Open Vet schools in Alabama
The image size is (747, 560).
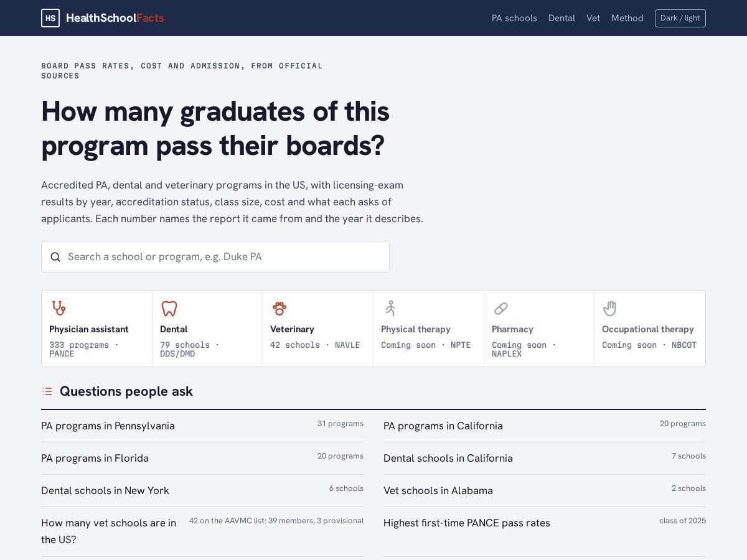pyautogui.click(x=438, y=491)
